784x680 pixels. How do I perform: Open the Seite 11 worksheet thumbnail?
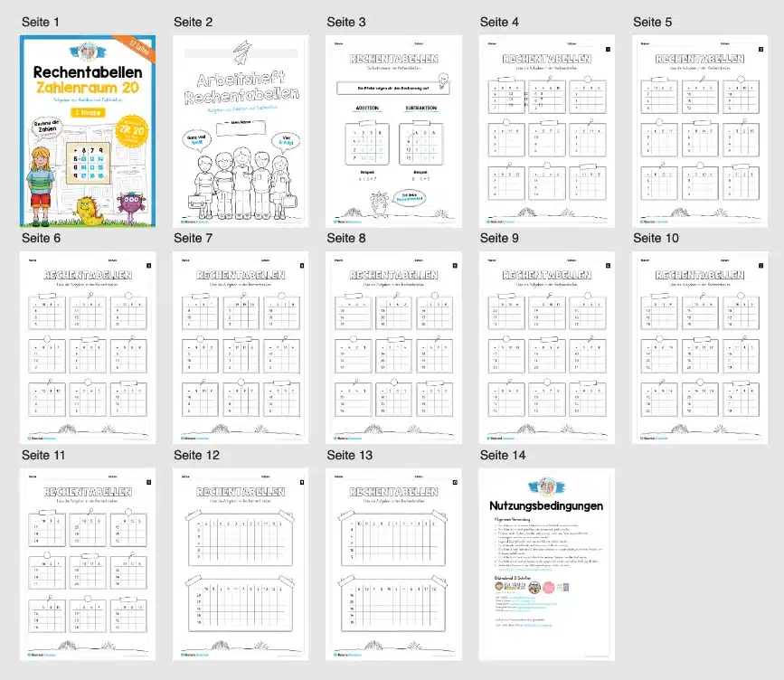88,564
